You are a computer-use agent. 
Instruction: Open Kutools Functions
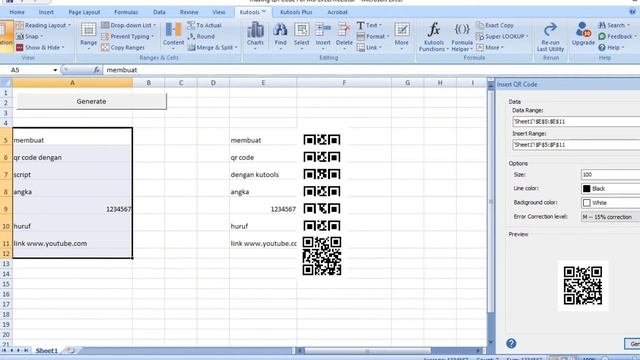click(433, 37)
